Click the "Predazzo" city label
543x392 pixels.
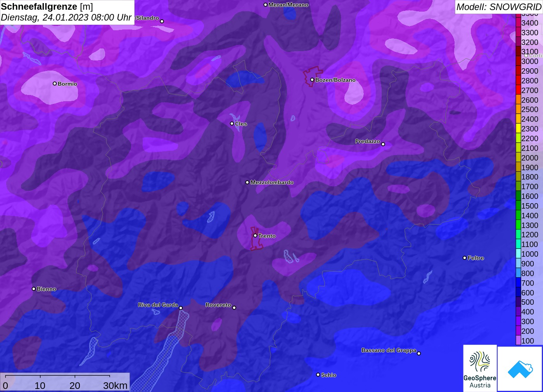(368, 141)
